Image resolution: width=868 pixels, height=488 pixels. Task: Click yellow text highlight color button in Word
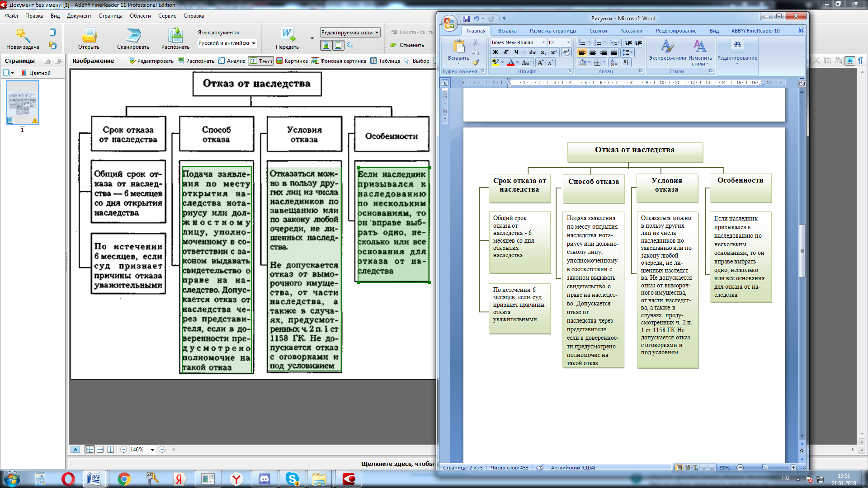pyautogui.click(x=495, y=62)
